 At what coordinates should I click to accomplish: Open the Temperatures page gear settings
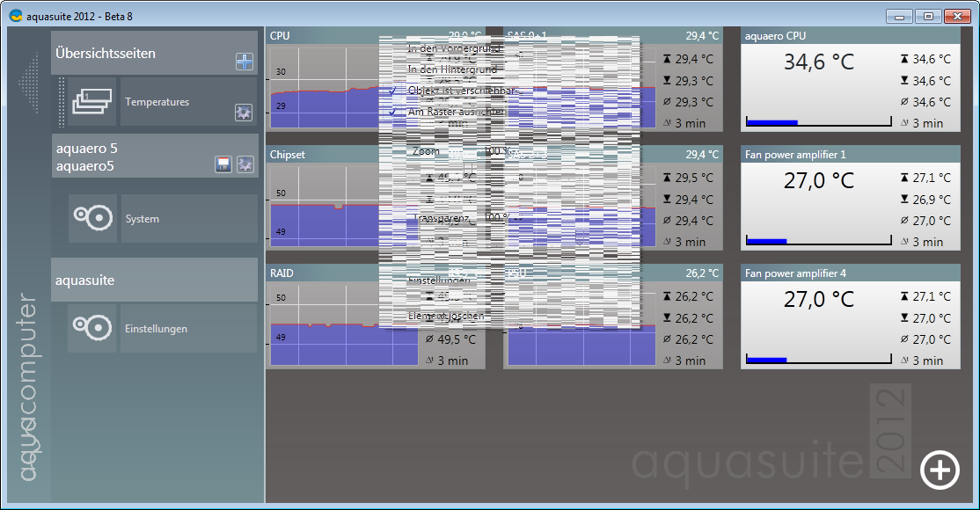click(x=244, y=113)
